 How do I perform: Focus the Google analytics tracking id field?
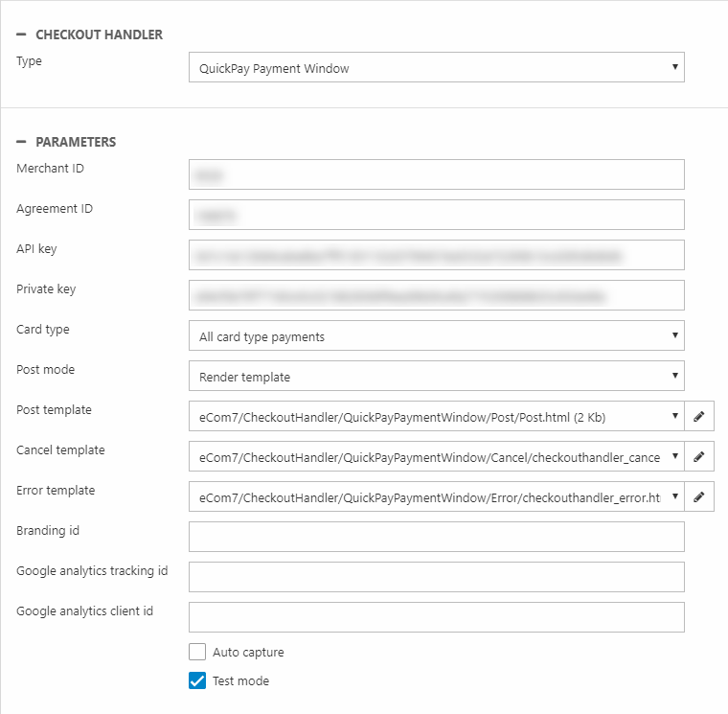[x=436, y=577]
